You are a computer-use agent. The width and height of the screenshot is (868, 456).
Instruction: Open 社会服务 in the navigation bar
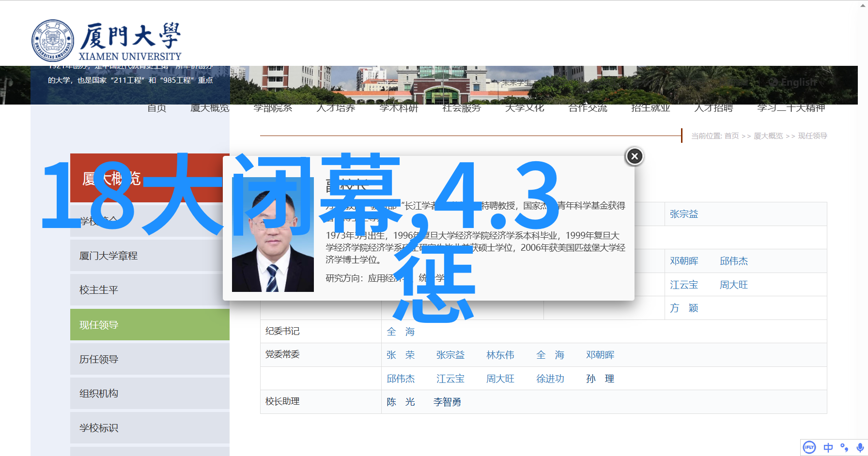coord(462,108)
